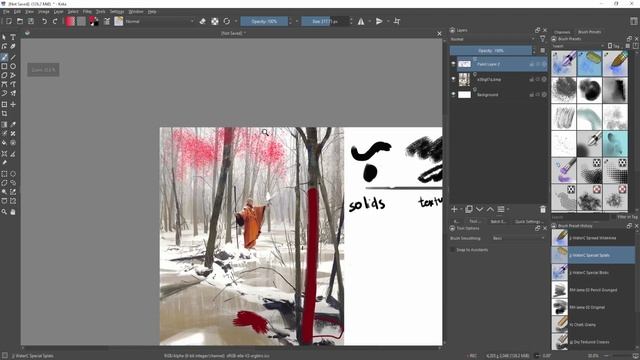Redo the last undone action
Screen dimensions: 640x360
click(55, 21)
